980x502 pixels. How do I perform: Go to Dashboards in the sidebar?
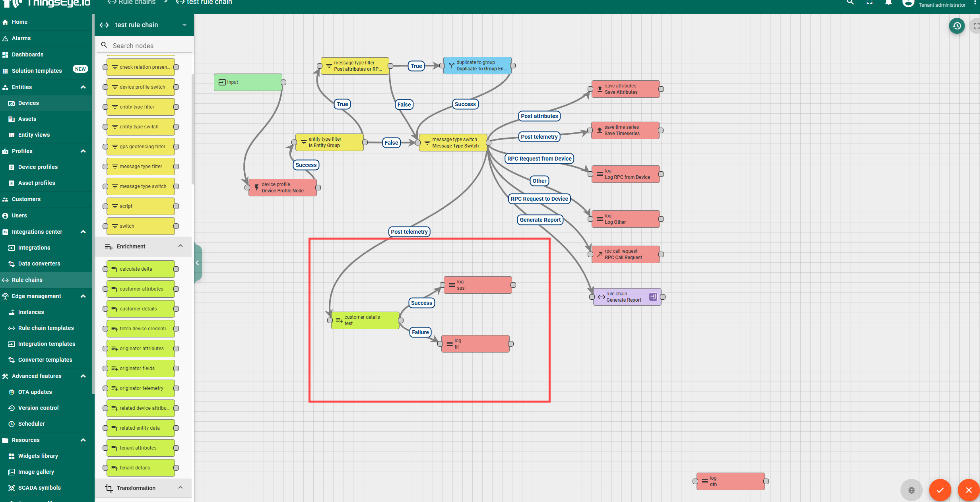[x=27, y=54]
